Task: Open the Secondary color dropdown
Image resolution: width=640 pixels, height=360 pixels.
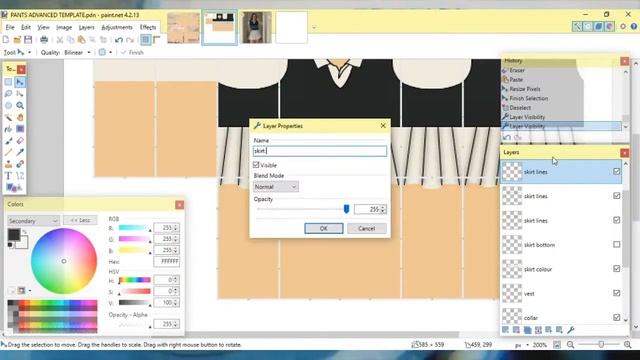Action: (33, 220)
